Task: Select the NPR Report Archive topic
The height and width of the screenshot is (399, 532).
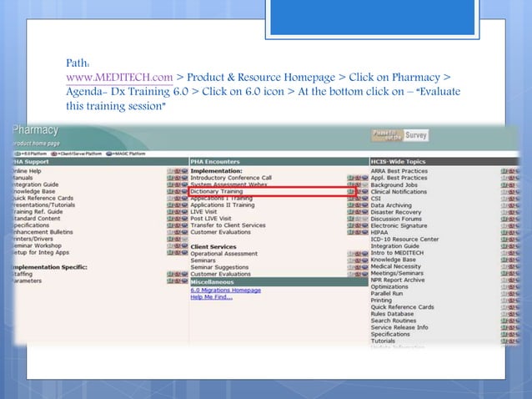Action: tap(398, 280)
